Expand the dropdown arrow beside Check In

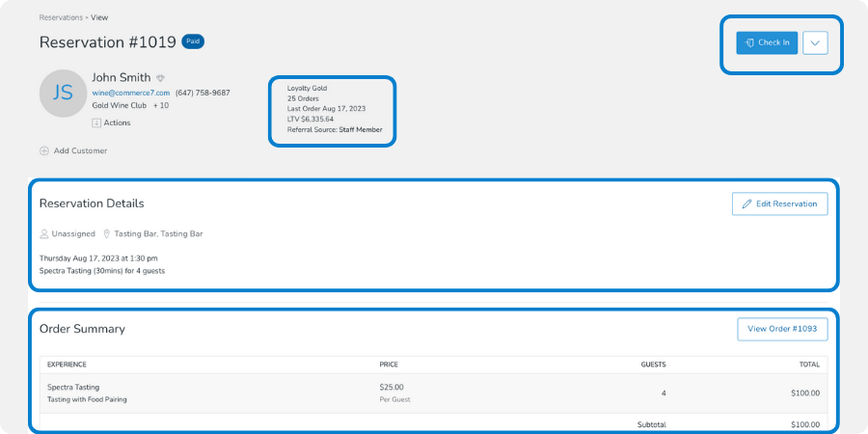point(815,42)
